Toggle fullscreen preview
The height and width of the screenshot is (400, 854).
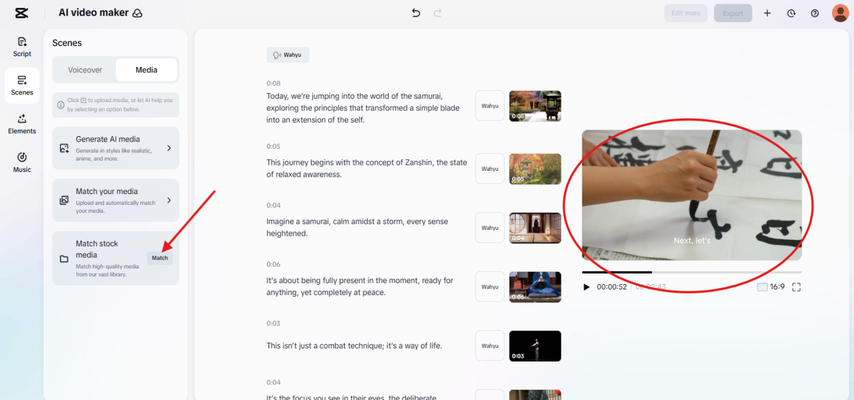coord(796,287)
